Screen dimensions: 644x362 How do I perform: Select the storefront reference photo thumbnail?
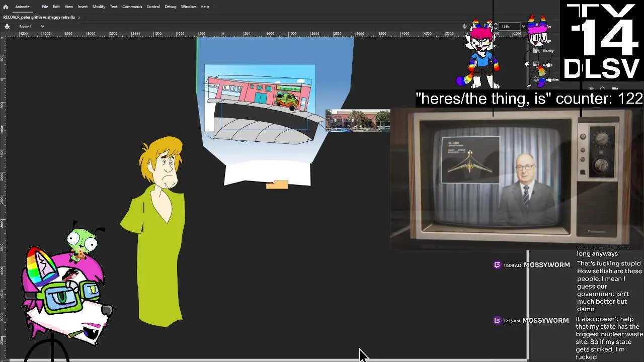[x=357, y=121]
